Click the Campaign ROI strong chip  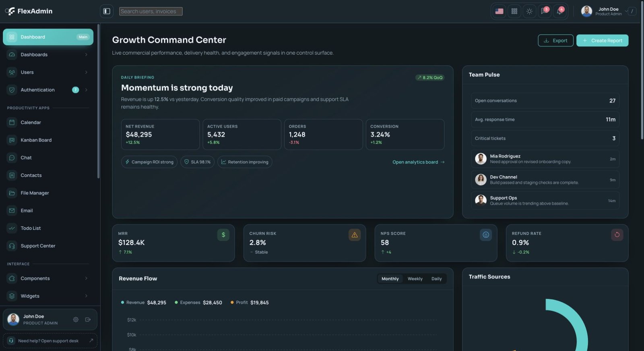(x=149, y=162)
